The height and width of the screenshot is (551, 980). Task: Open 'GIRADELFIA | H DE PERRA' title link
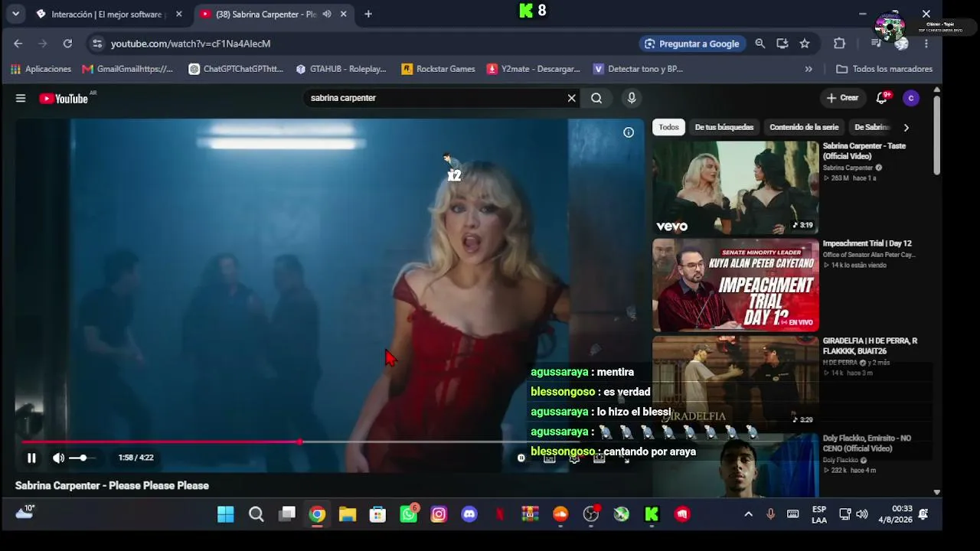[x=870, y=346]
